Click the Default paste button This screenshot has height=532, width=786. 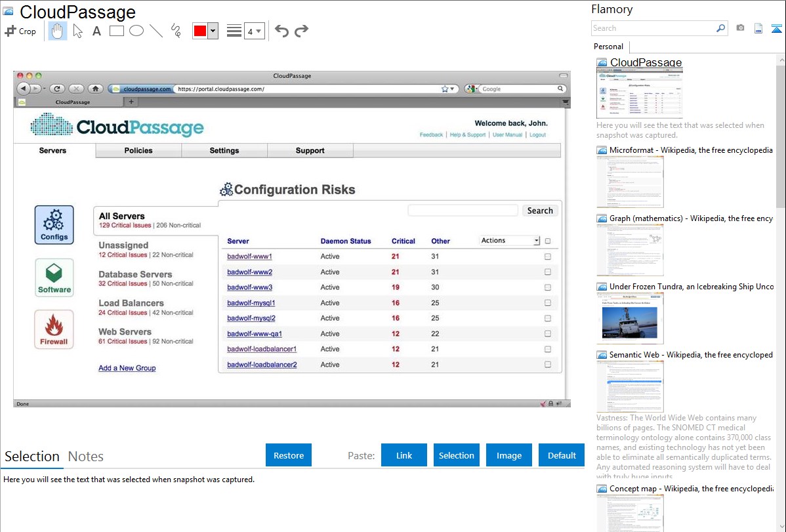(x=562, y=455)
